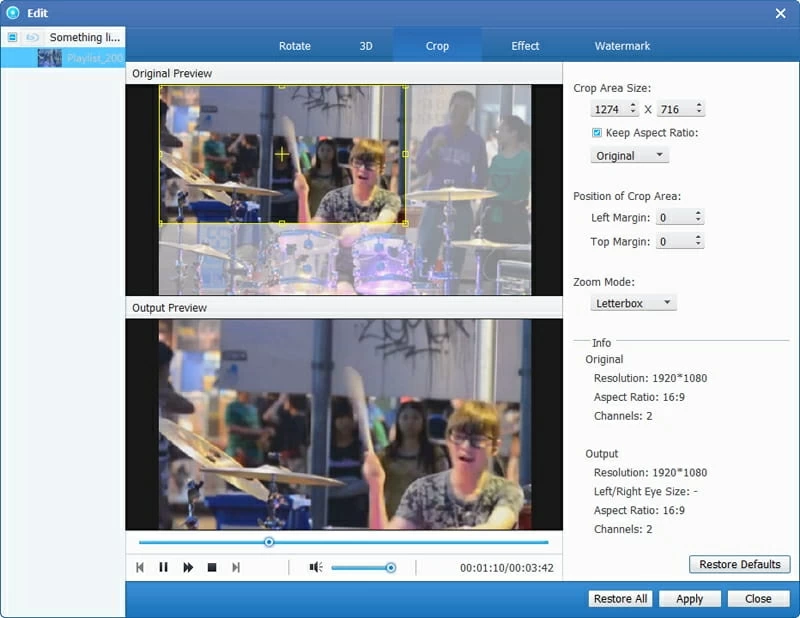Click the volume slider handle
Viewport: 800px width, 618px height.
pos(390,567)
